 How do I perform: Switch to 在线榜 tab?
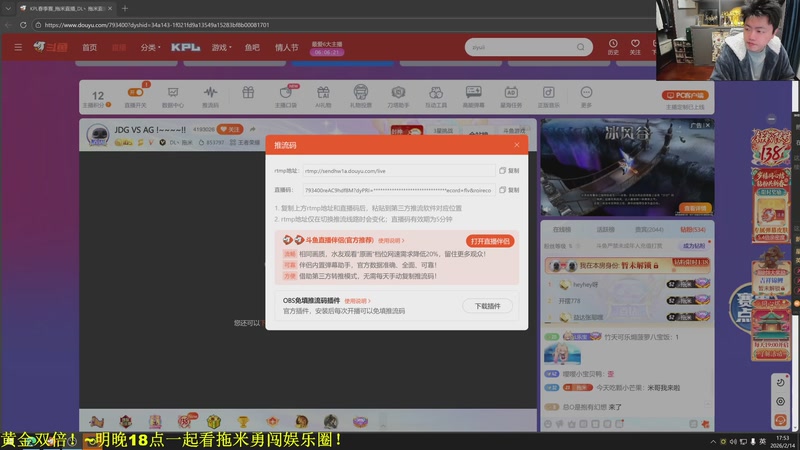[x=562, y=230]
